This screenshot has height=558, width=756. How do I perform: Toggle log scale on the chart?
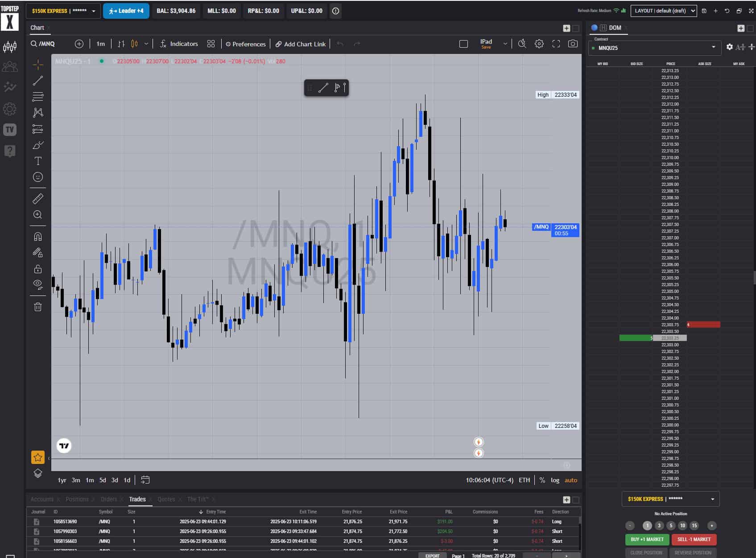pyautogui.click(x=555, y=480)
